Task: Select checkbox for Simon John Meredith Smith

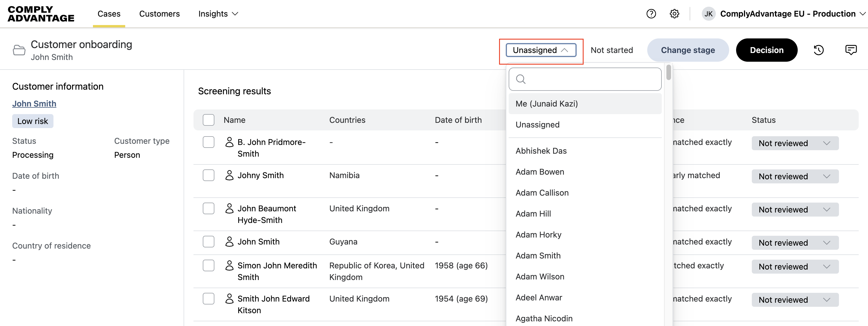Action: pyautogui.click(x=209, y=265)
